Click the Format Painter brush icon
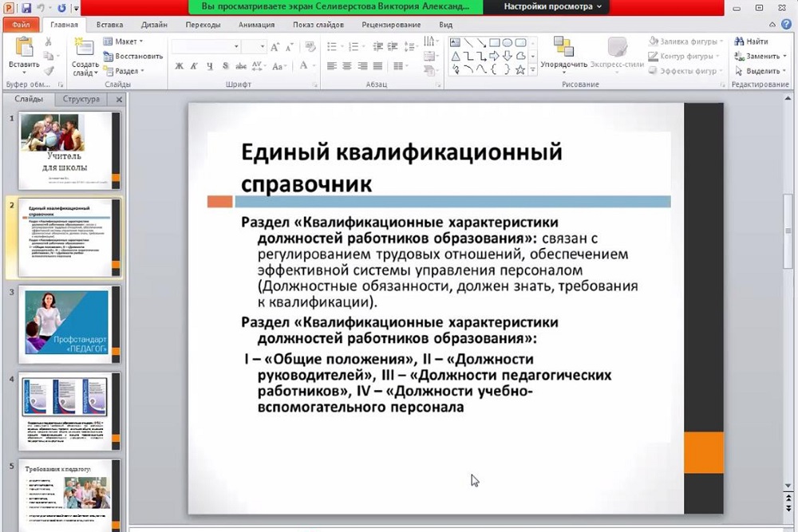 (49, 70)
